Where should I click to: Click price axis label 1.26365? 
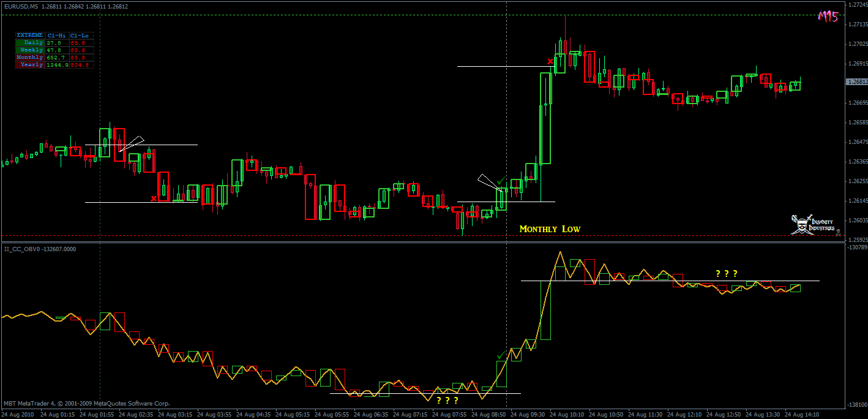click(858, 162)
